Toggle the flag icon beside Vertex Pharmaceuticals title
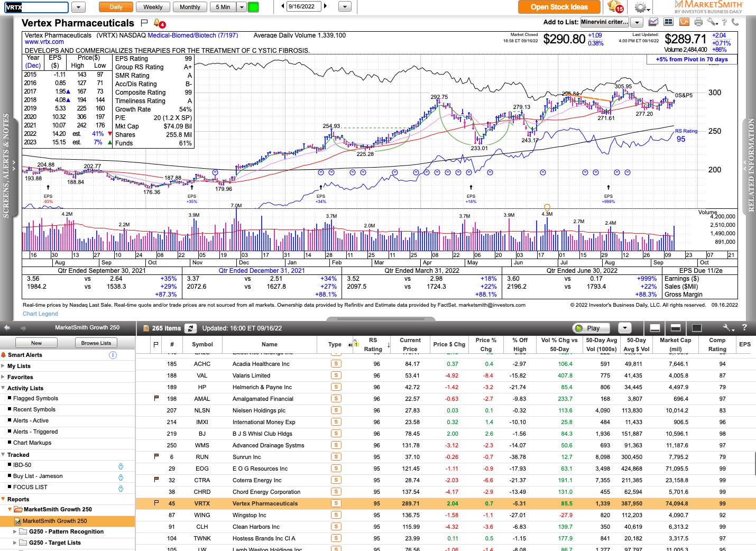Image resolution: width=756 pixels, height=551 pixels. click(144, 23)
